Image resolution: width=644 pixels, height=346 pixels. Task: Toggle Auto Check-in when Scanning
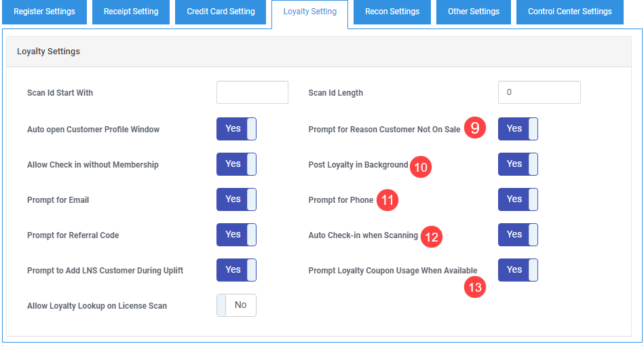click(x=518, y=235)
